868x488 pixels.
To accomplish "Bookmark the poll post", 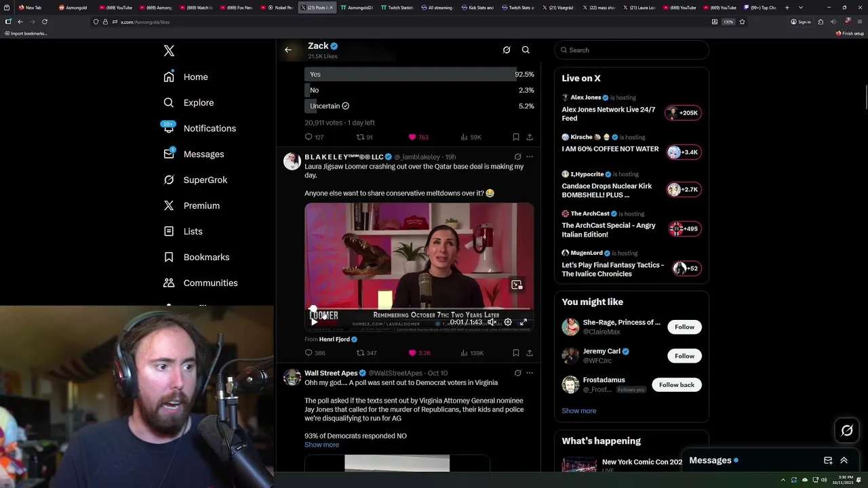I will tap(516, 137).
